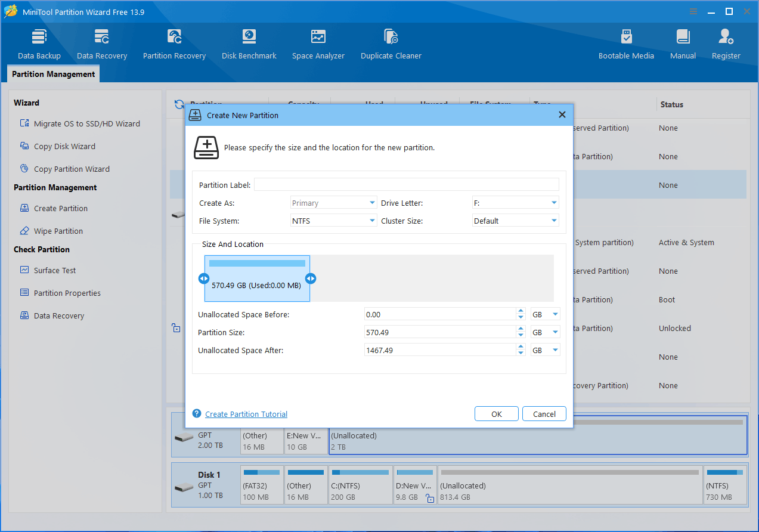Click the help icon beside Create Partition Tutorial
The width and height of the screenshot is (759, 532).
197,414
